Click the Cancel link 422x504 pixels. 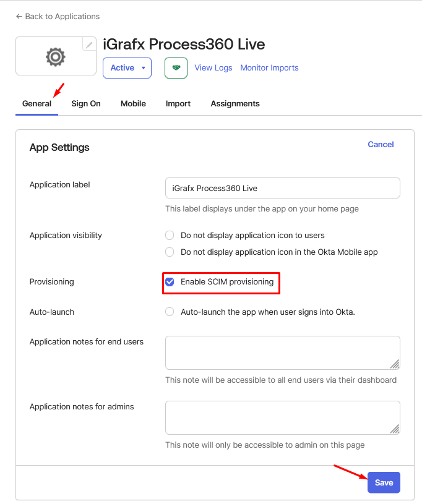tap(381, 145)
